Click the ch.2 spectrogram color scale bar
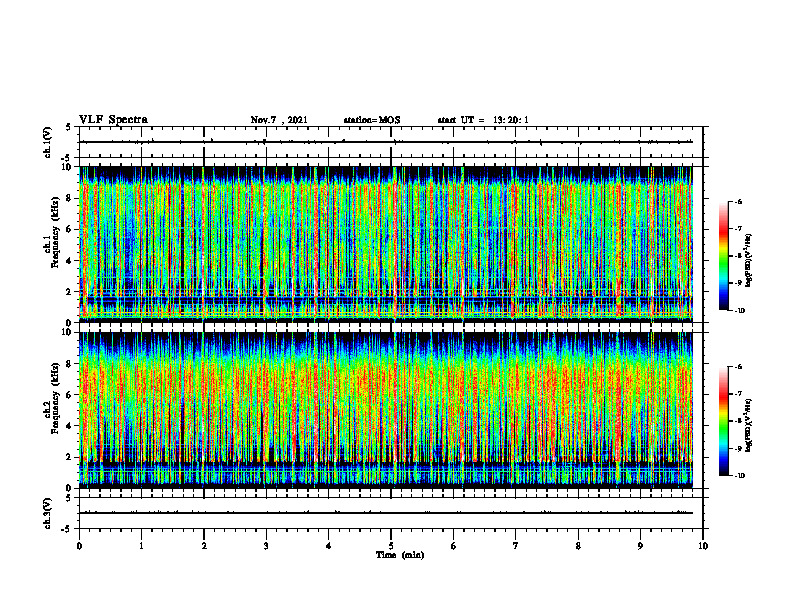 point(724,421)
